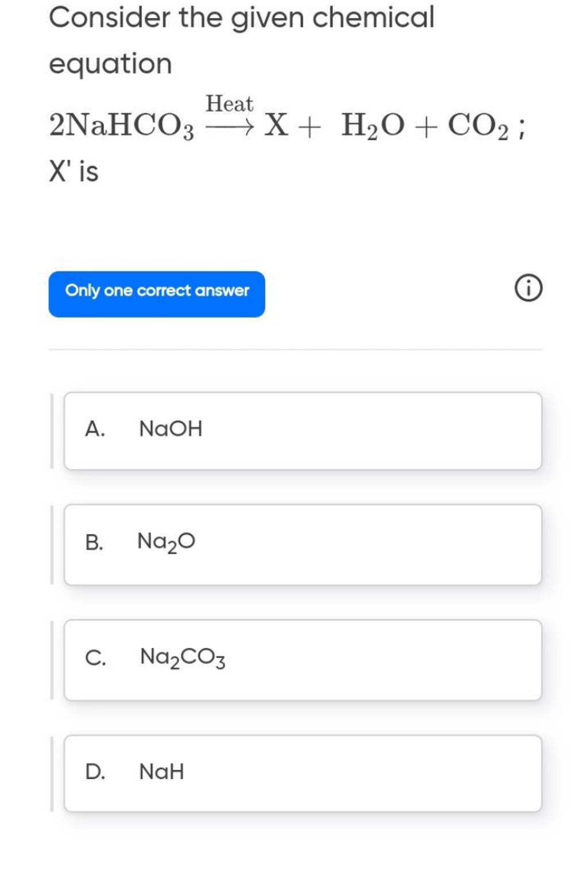The height and width of the screenshot is (873, 588).
Task: Click the chemical equation text
Action: pyautogui.click(x=287, y=125)
